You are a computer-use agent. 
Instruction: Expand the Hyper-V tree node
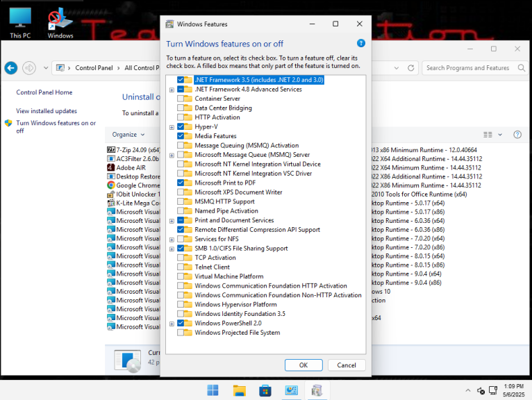point(172,127)
